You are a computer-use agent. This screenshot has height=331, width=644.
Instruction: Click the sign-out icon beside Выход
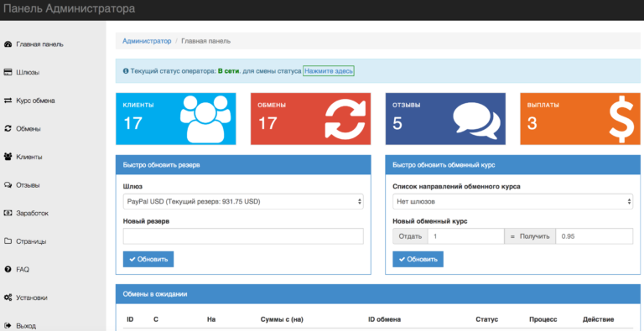(8, 326)
